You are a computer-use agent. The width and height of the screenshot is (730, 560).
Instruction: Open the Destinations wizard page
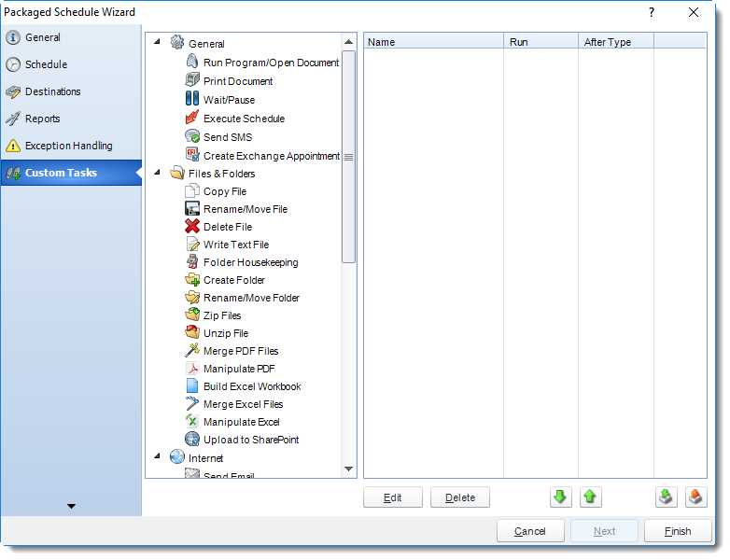tap(71, 91)
